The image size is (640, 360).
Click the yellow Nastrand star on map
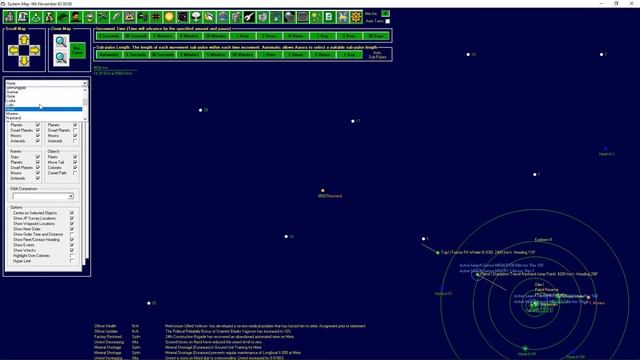coord(323,190)
